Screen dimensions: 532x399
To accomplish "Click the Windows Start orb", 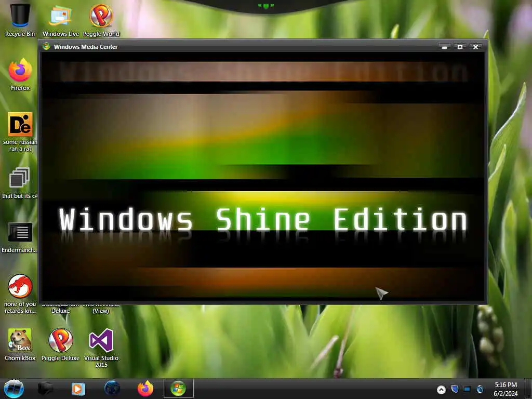I will [14, 389].
